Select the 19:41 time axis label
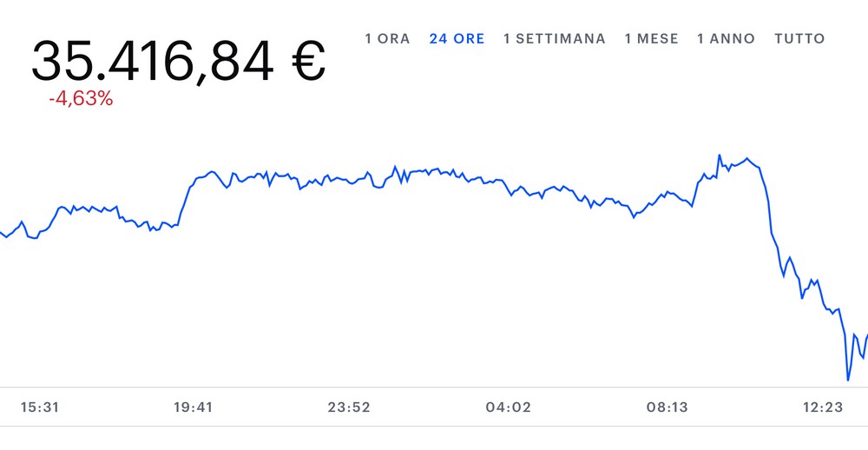 pos(194,407)
